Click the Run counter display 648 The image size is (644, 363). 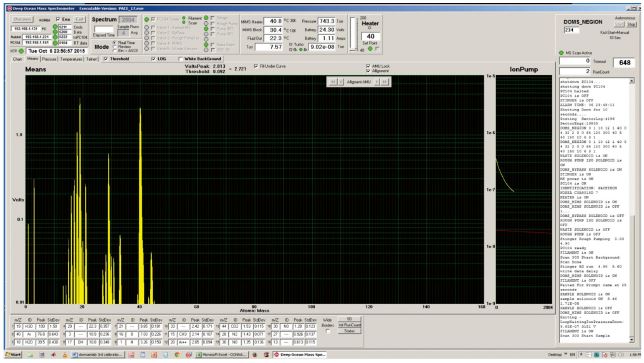coord(625,63)
